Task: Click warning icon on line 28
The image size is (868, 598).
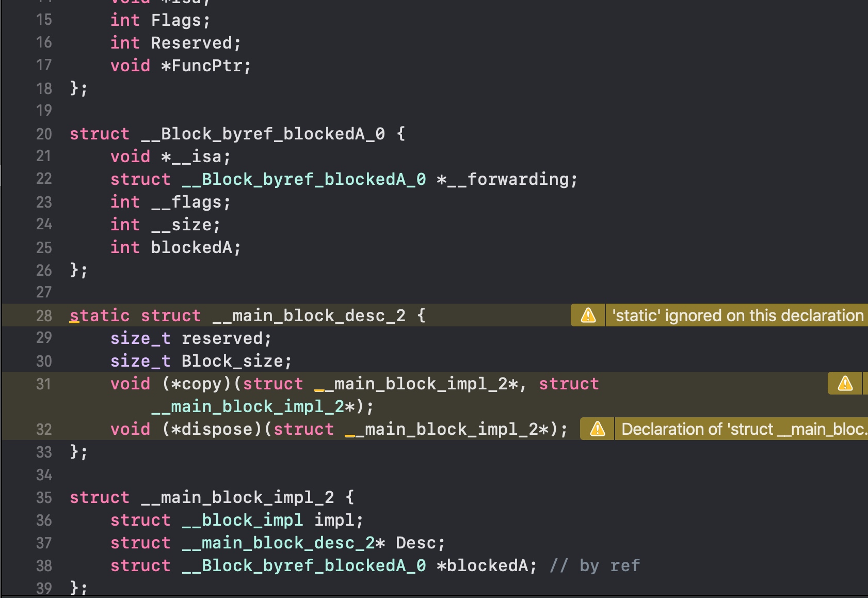Action: [x=588, y=315]
